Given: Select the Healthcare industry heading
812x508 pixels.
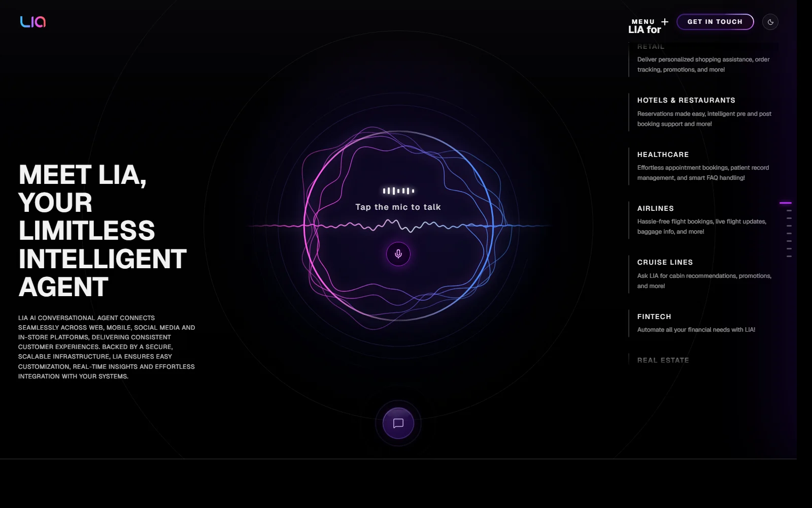Looking at the screenshot, I should (663, 154).
